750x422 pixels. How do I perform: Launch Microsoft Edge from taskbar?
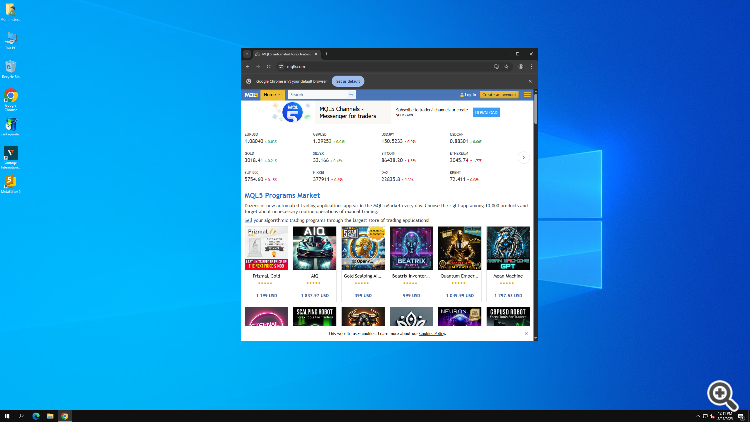click(x=36, y=416)
